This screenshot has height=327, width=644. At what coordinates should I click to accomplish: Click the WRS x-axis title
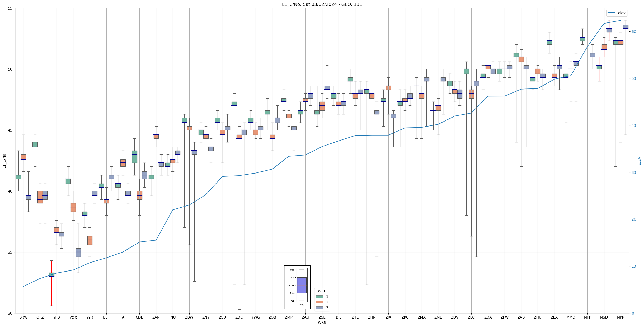click(322, 323)
